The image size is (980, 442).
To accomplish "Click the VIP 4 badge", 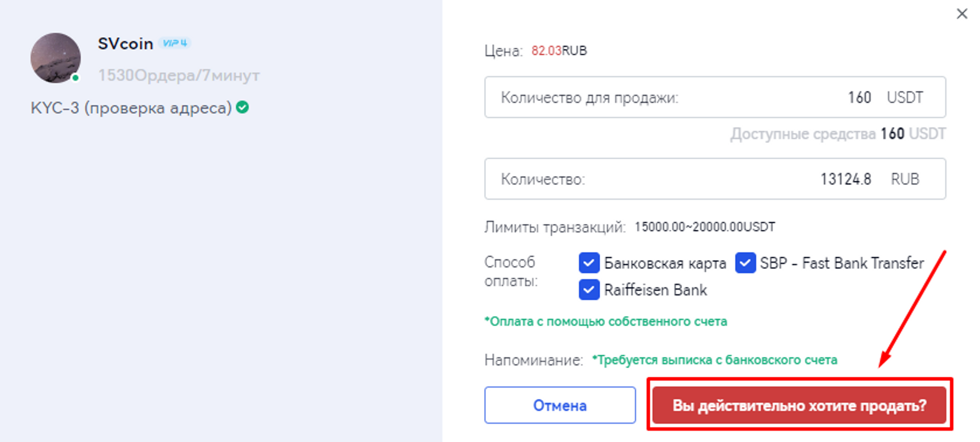I will click(x=174, y=43).
